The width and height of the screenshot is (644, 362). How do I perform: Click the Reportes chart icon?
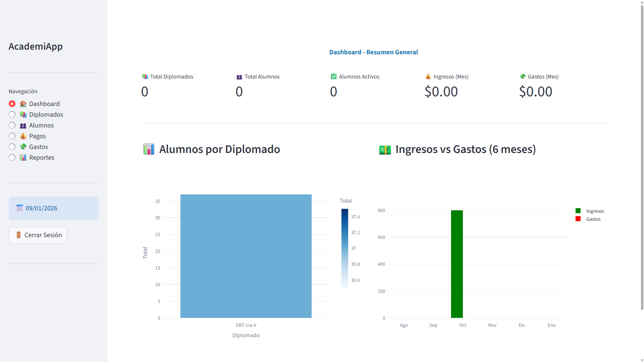tap(23, 157)
